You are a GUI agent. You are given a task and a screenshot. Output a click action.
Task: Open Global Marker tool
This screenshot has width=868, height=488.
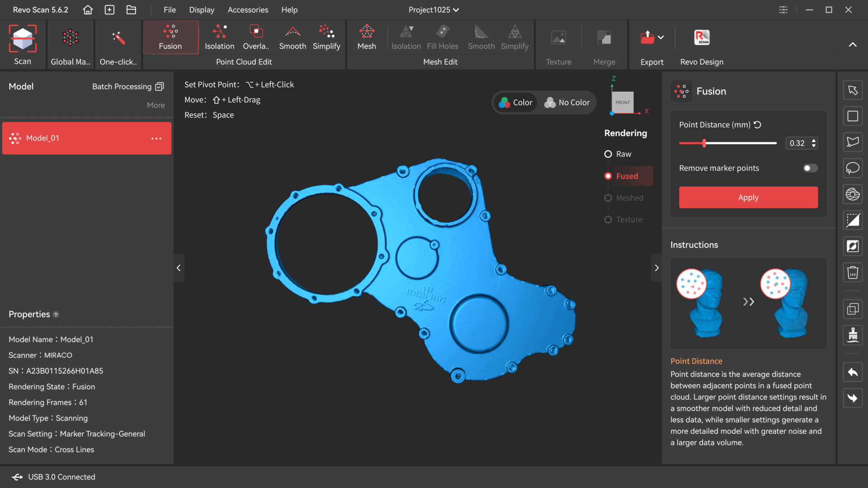point(70,38)
